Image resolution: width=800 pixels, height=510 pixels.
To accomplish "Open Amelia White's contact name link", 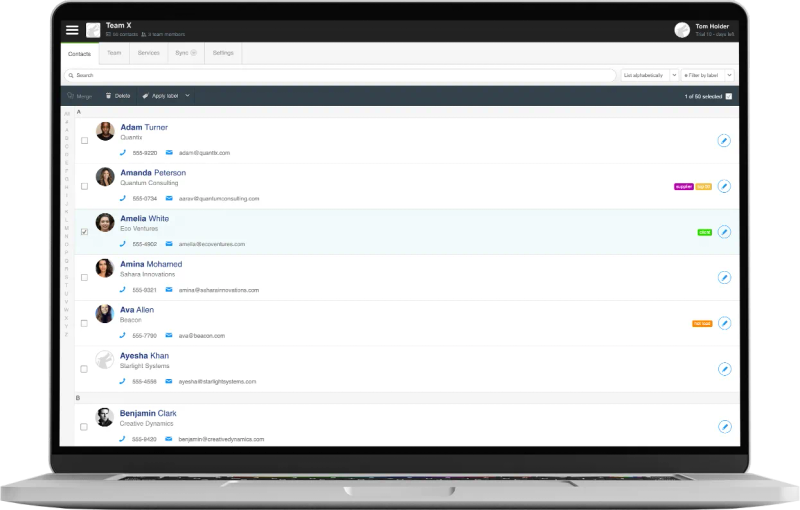I will point(144,218).
